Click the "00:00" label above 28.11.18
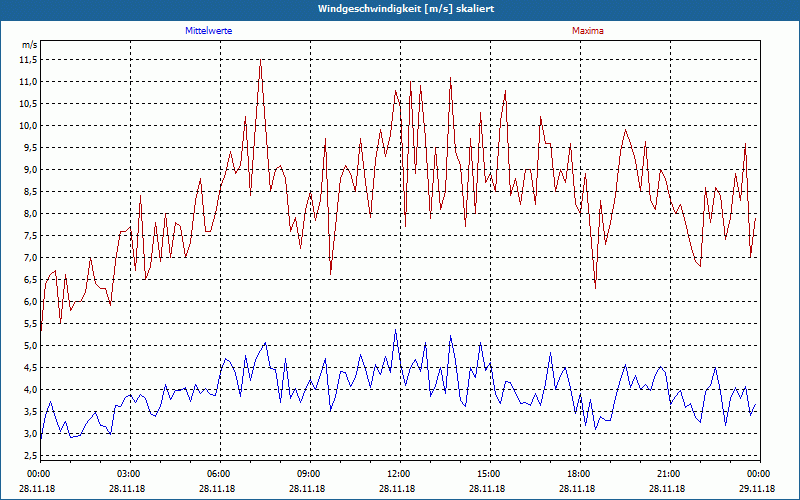This screenshot has width=800, height=500. 37,474
